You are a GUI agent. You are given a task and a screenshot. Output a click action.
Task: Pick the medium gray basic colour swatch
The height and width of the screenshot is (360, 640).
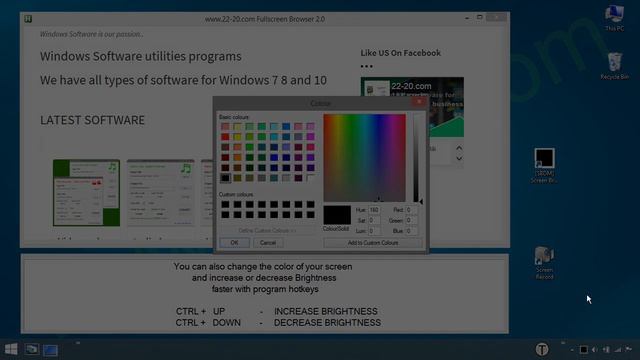coord(262,178)
